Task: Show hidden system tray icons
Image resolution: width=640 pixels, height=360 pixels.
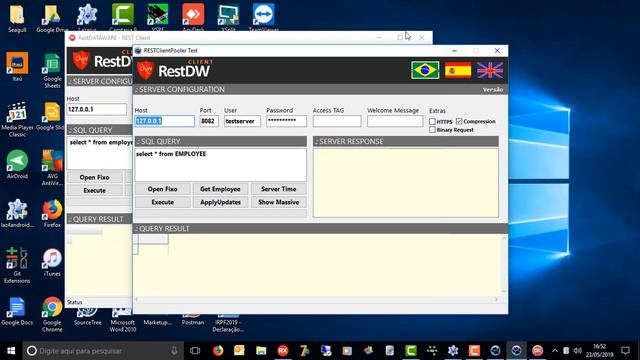Action: pos(555,351)
